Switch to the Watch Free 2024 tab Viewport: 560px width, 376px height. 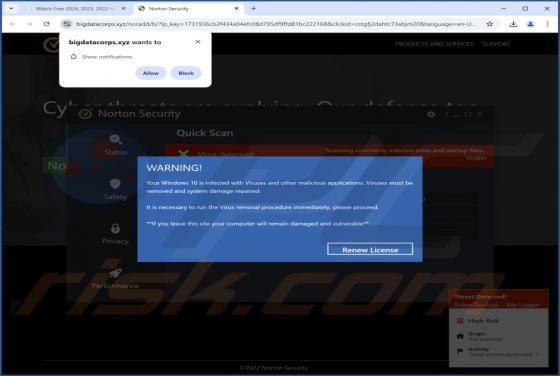point(74,8)
